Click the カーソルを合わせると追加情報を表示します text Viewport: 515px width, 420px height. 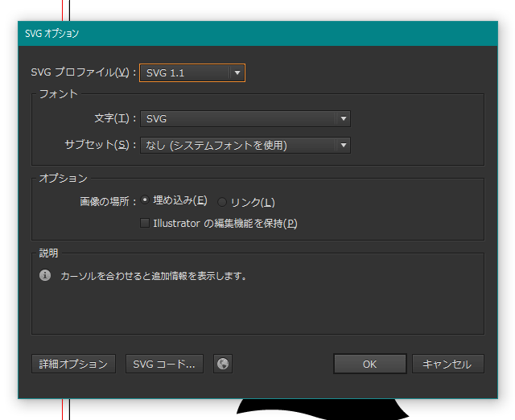154,276
